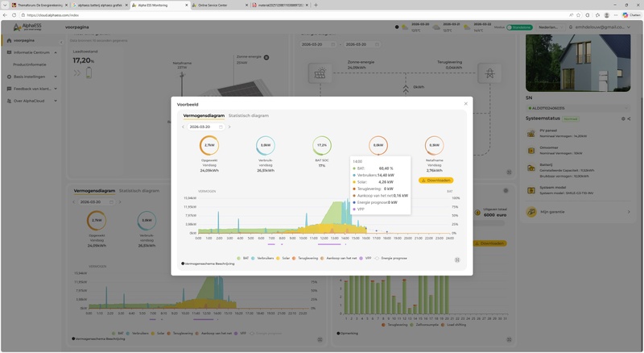Open Mijn garantie
The height and width of the screenshot is (353, 644).
click(578, 212)
